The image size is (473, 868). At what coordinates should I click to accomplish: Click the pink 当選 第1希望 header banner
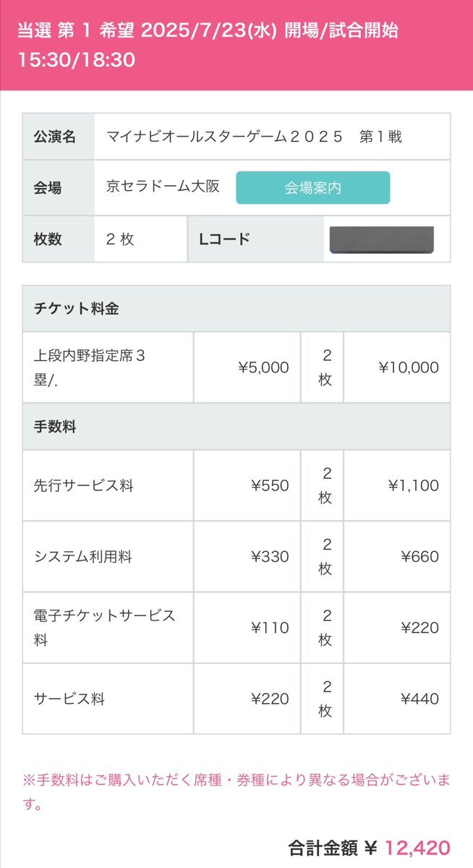coord(236,45)
